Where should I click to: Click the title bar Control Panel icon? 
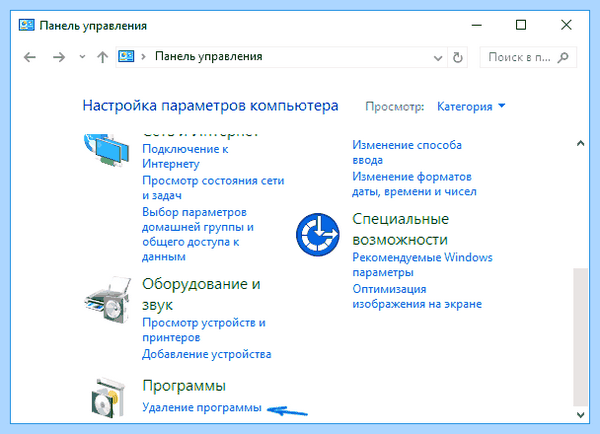(26, 25)
